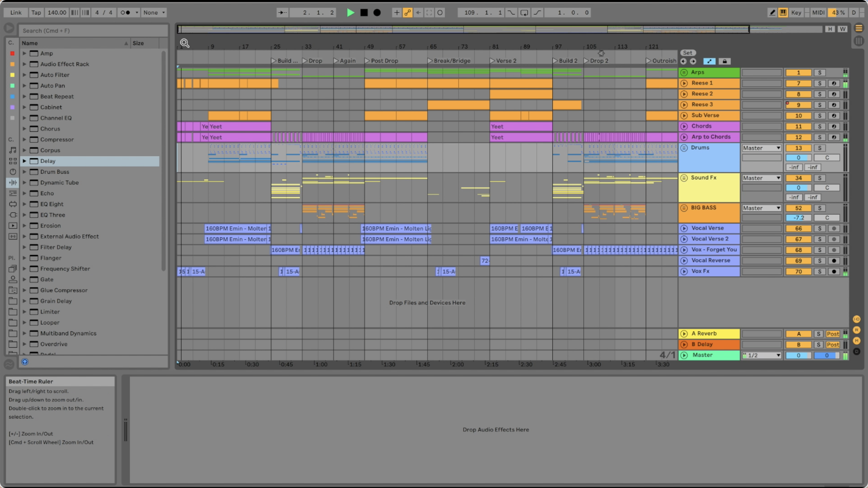Click the Lock Envelopes padlock icon
This screenshot has height=488, width=868.
(x=724, y=61)
